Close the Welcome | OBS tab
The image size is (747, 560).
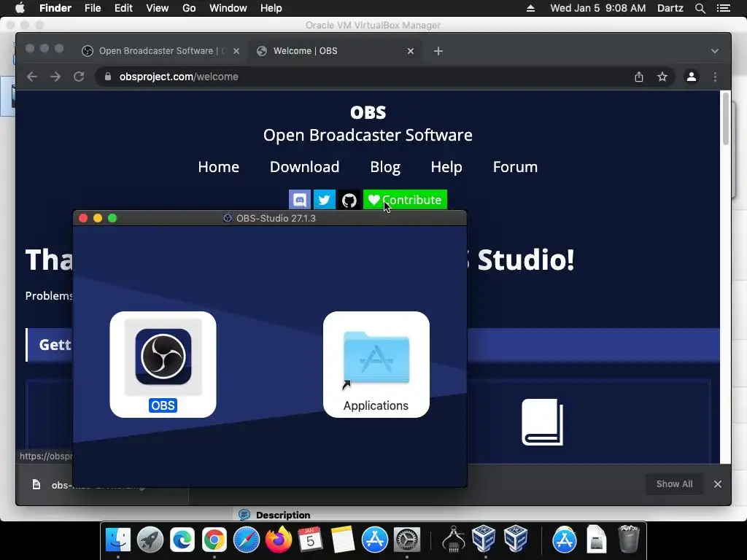point(411,51)
